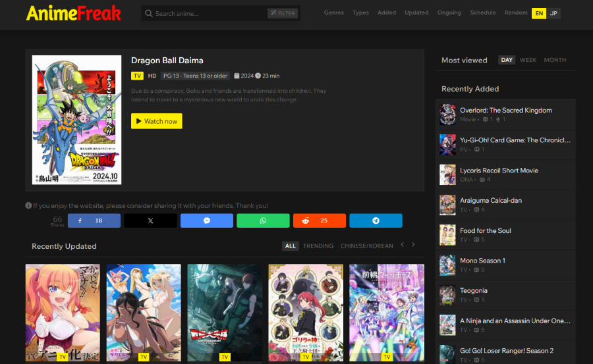This screenshot has height=364, width=593.
Task: Click the clock icon next to 23 min
Action: [258, 76]
